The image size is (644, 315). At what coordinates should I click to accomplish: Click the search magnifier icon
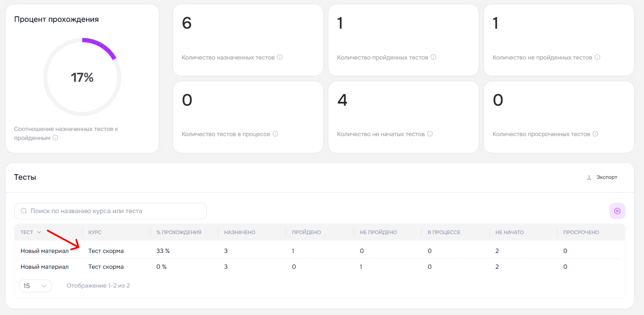click(x=24, y=211)
